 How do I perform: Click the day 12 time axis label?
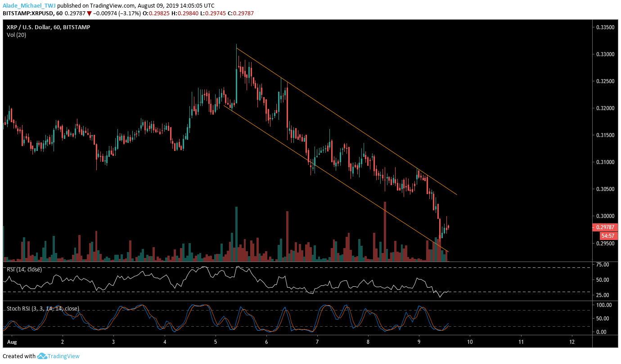click(x=572, y=342)
